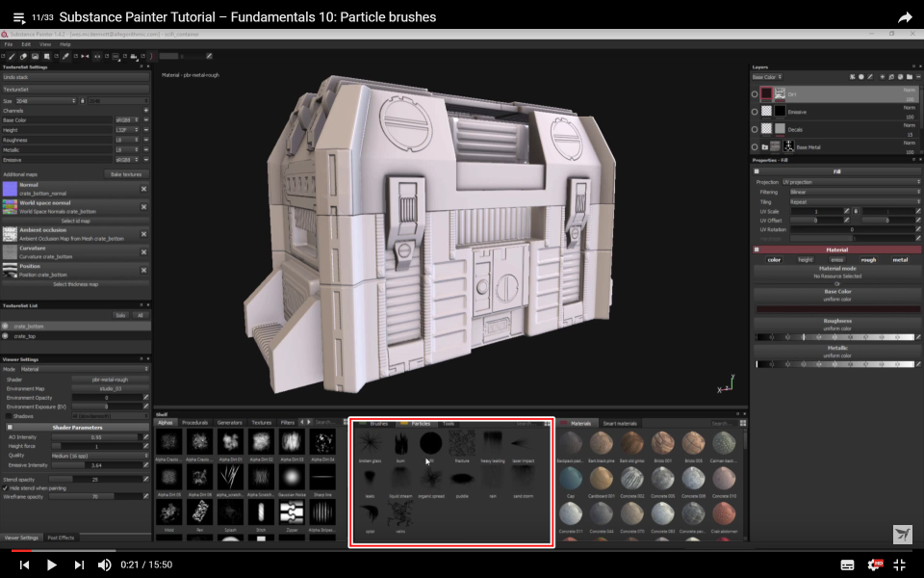Toggle Hide stencil when painting checkbox

[x=6, y=488]
